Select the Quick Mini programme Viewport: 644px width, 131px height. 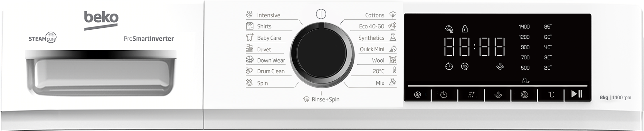pos(372,49)
